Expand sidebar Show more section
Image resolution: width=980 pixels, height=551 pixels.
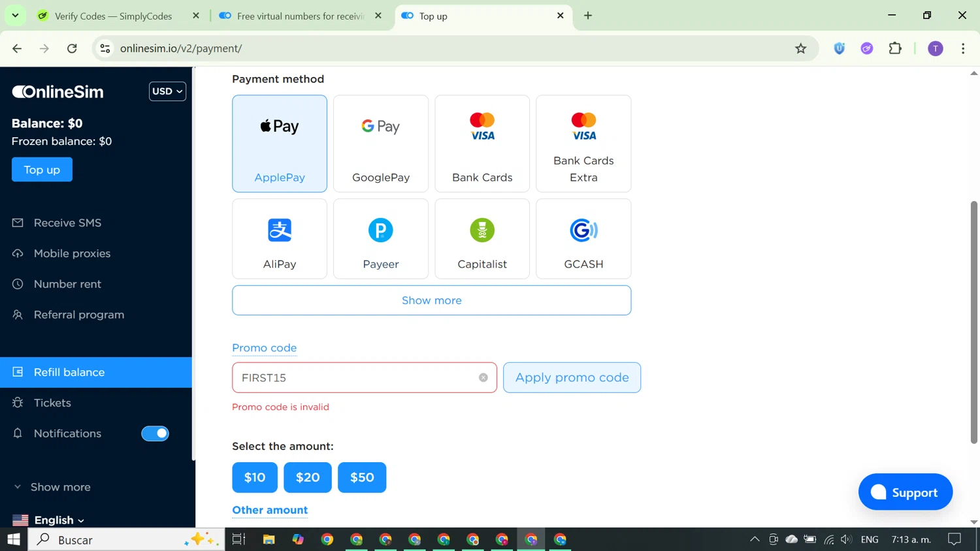[52, 487]
